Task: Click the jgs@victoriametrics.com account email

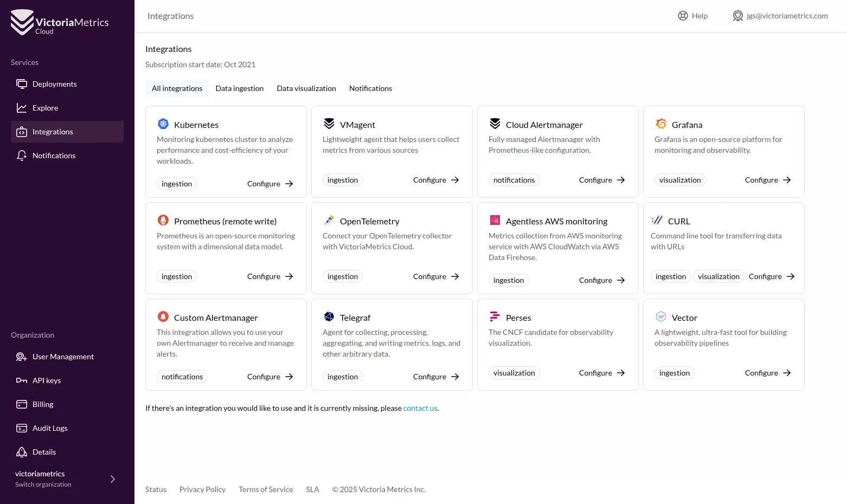Action: tap(787, 16)
